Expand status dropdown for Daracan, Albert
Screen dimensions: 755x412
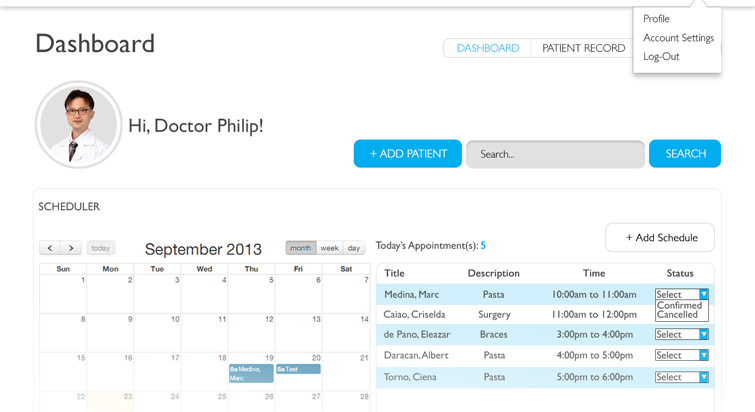coord(682,355)
